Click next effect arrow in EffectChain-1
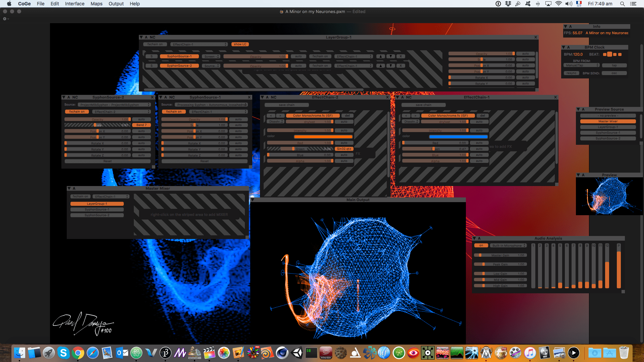 415,116
